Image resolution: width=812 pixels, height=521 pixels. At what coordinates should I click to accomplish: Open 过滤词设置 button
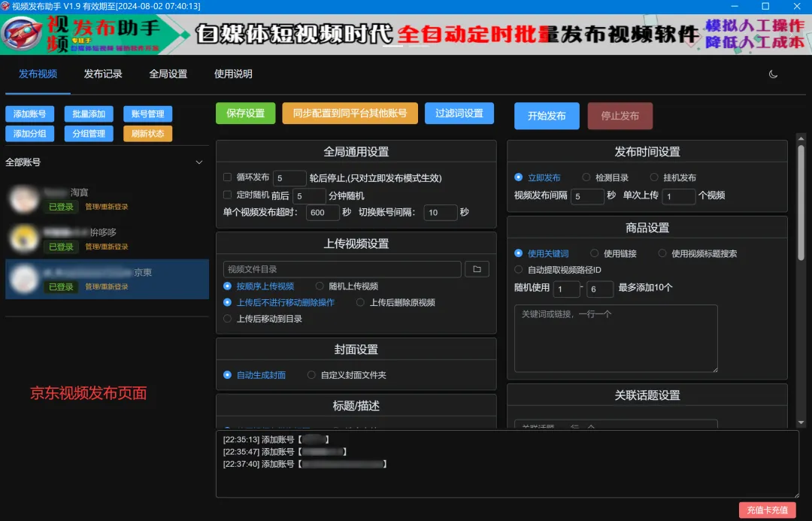[x=459, y=114]
